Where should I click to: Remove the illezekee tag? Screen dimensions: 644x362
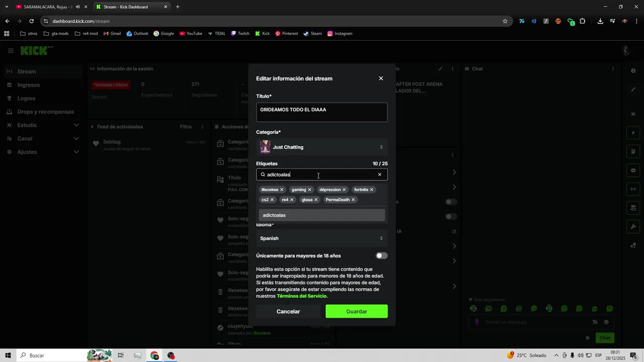[282, 190]
